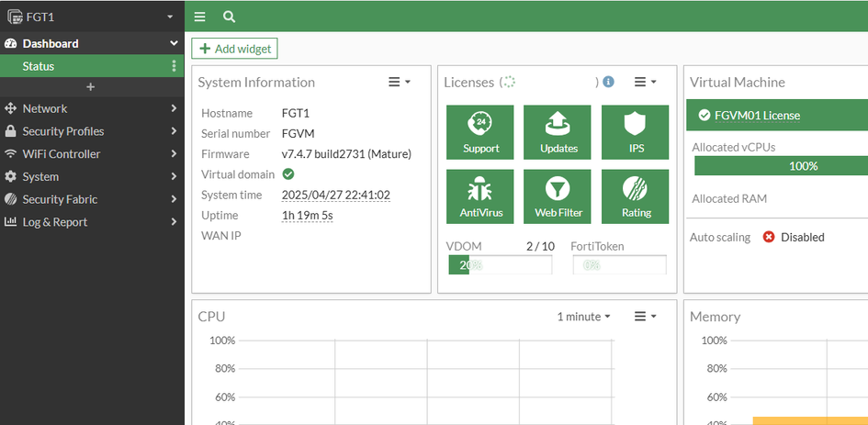Open System Information widget options menu
The height and width of the screenshot is (425, 868).
[399, 82]
